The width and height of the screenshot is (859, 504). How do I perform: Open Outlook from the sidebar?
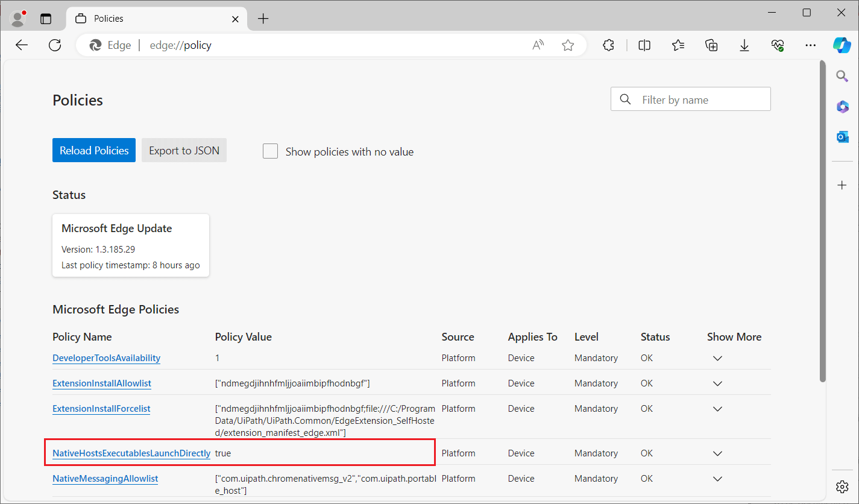pyautogui.click(x=842, y=137)
